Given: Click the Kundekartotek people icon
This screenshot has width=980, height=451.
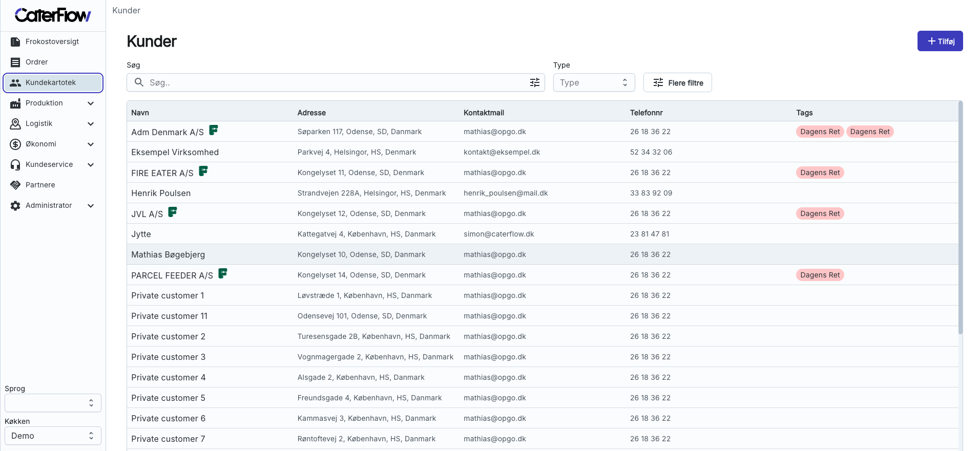Looking at the screenshot, I should click(x=15, y=82).
